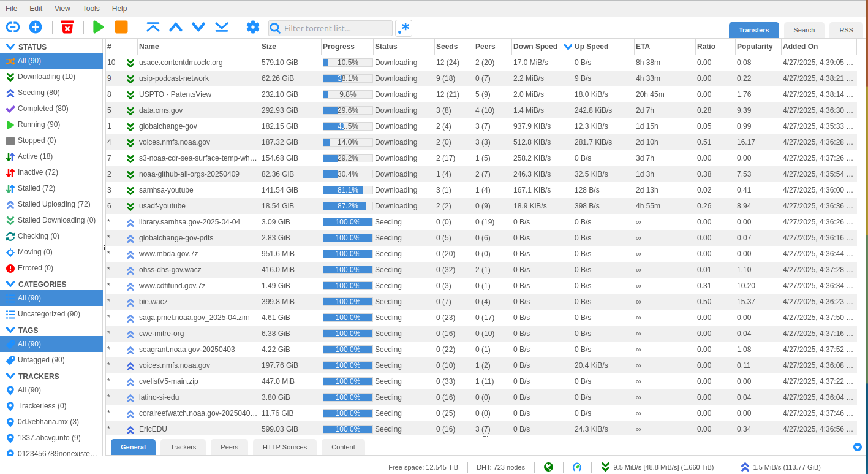Sort by Progress column header
This screenshot has width=868, height=474.
coord(347,47)
